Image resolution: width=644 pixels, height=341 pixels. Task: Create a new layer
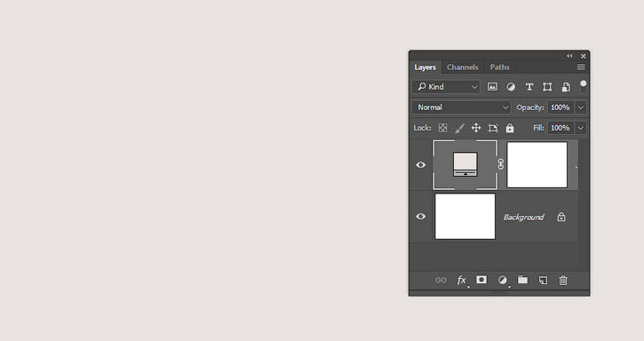pos(543,281)
